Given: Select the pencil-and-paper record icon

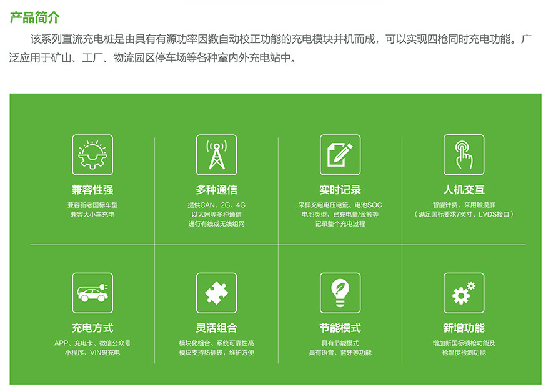Looking at the screenshot, I should coord(340,154).
